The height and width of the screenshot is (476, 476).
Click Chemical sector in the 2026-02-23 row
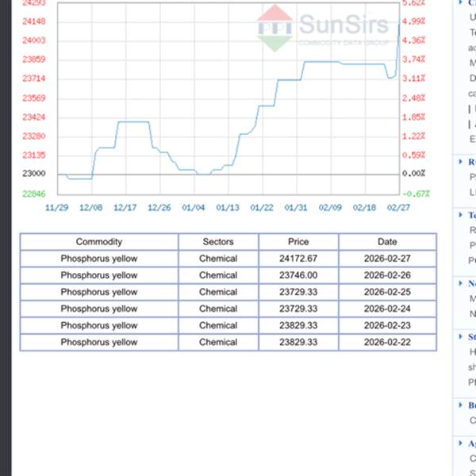[x=218, y=325]
